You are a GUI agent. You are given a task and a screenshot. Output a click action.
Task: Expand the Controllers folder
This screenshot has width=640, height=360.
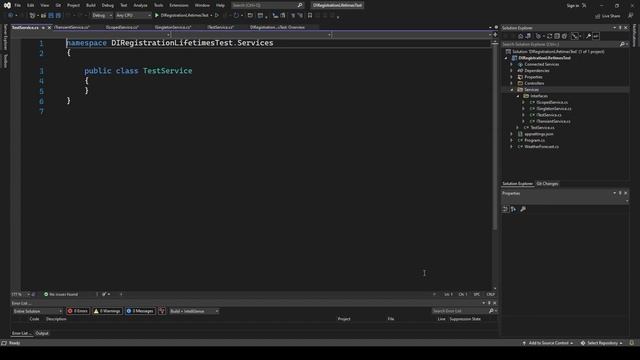pyautogui.click(x=511, y=83)
